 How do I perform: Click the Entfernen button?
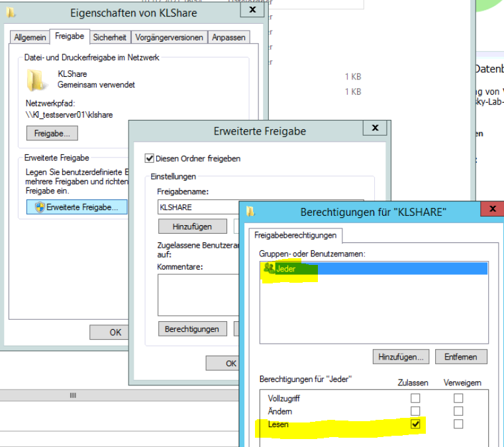(x=460, y=356)
